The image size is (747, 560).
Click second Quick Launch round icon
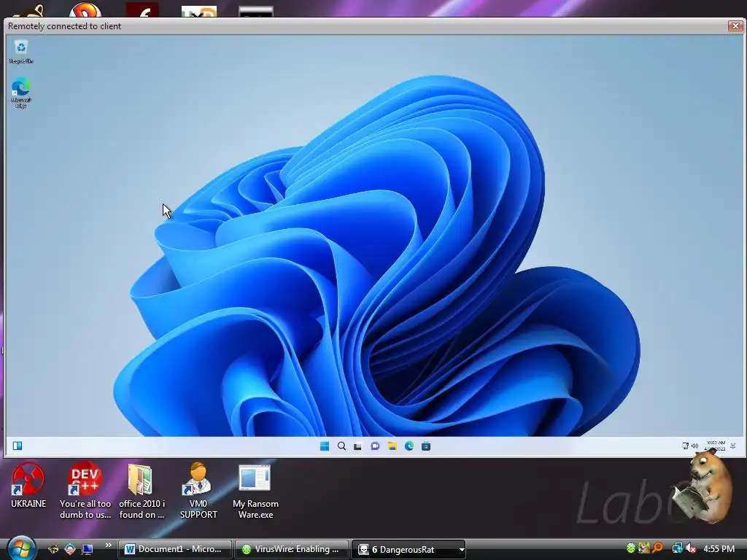[70, 549]
